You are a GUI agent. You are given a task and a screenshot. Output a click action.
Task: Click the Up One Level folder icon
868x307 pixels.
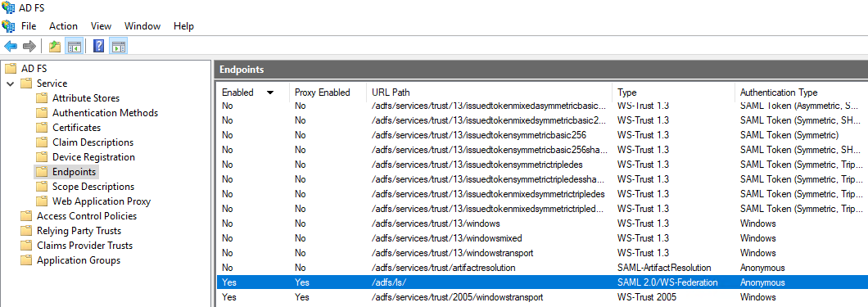[x=55, y=46]
